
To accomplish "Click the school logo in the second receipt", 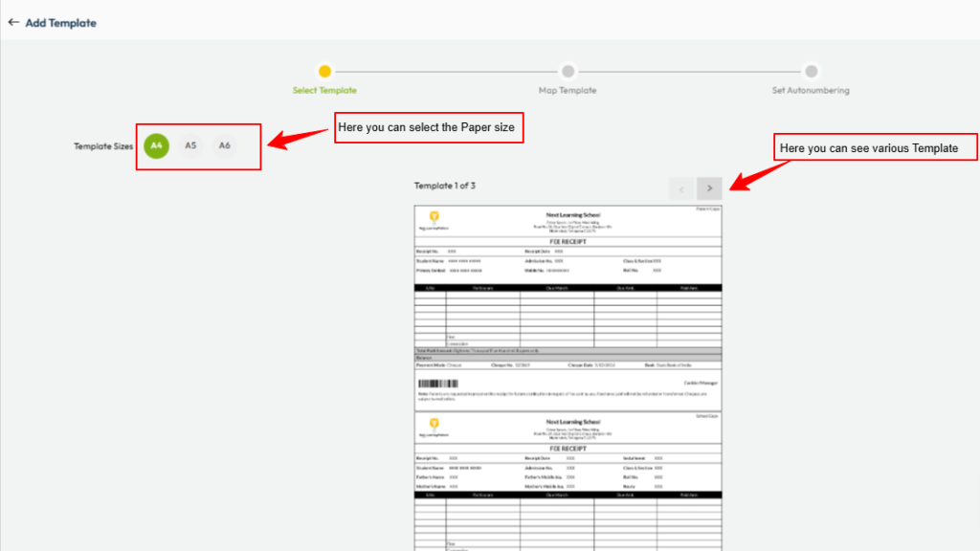I will pyautogui.click(x=434, y=422).
